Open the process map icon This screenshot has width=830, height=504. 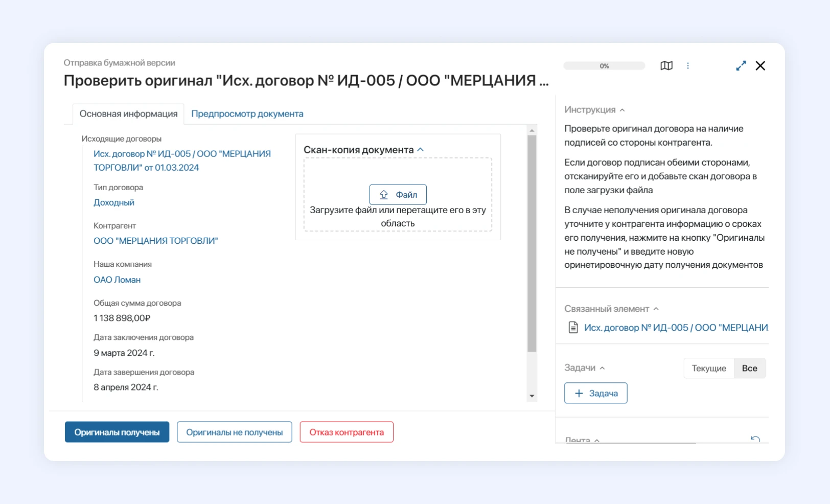pos(667,65)
